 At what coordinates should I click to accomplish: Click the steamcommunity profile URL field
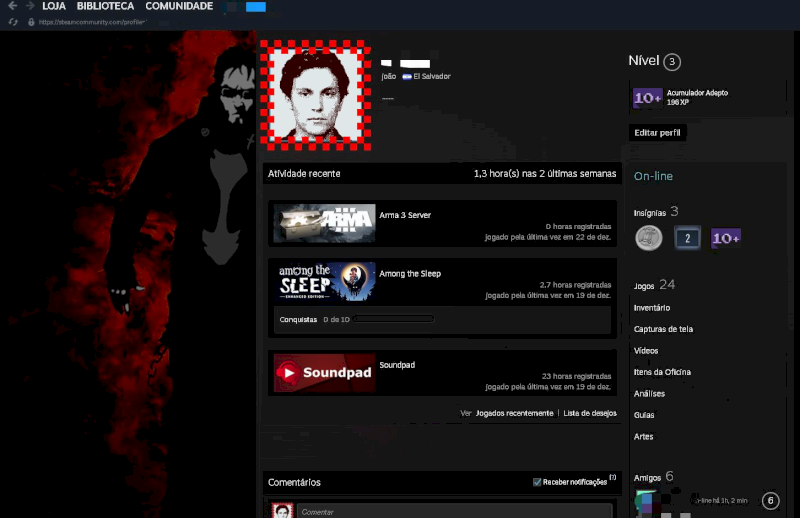click(92, 22)
